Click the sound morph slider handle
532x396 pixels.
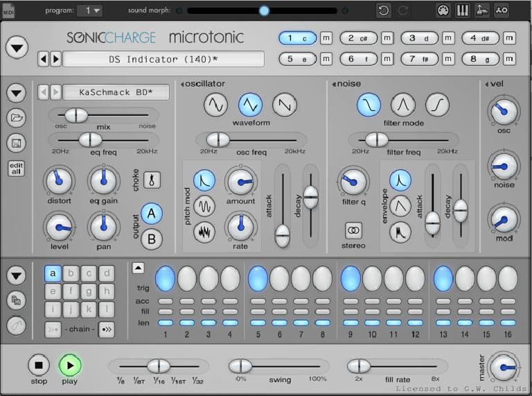(264, 11)
